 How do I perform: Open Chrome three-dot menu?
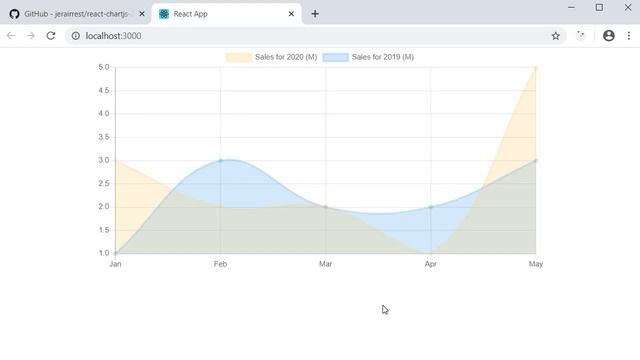(629, 36)
